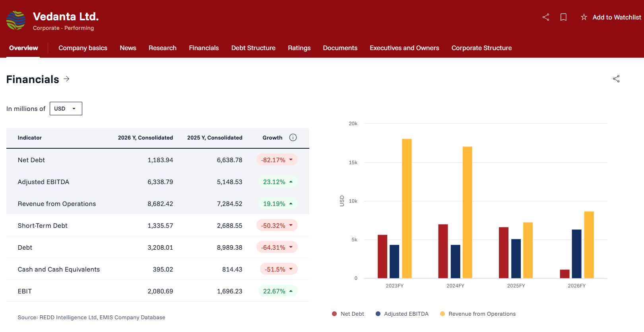Click the Indicator column header
This screenshot has width=644, height=332.
coord(30,138)
